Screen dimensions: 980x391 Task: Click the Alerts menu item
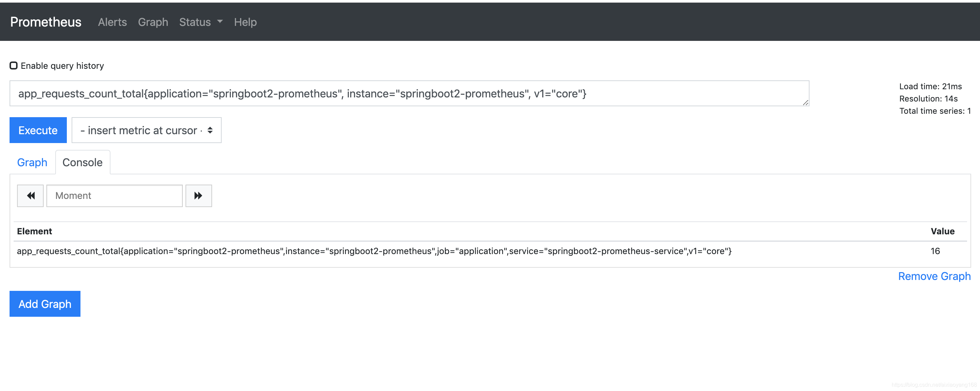(x=111, y=22)
